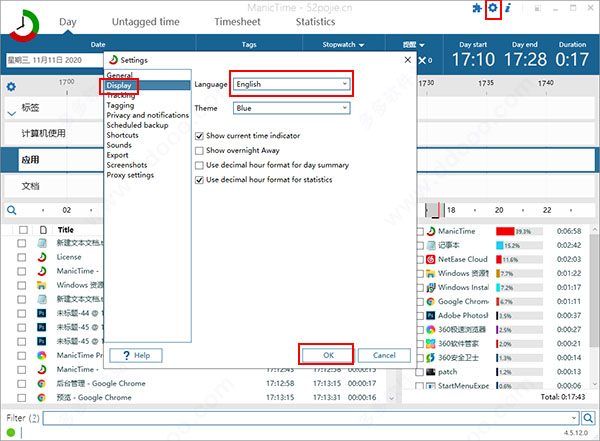Select Privacy and notifications category
The image size is (600, 441).
coord(148,115)
